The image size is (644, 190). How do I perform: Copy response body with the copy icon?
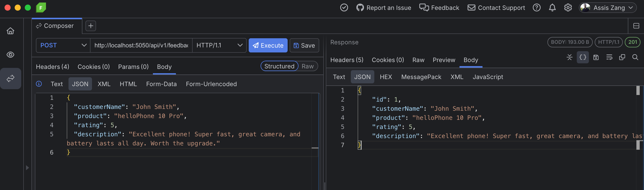[622, 57]
